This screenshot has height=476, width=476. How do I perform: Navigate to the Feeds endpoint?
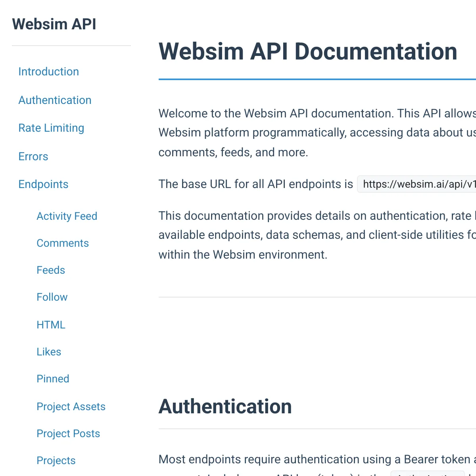click(51, 270)
